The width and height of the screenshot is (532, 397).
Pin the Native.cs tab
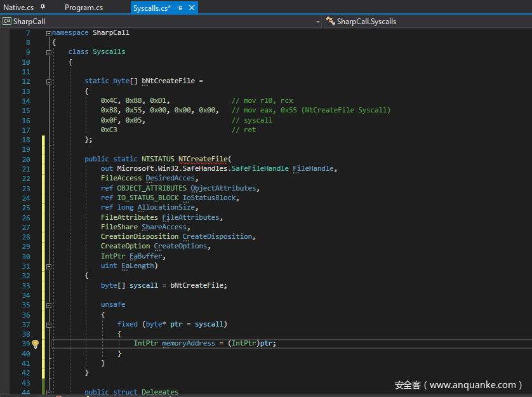click(43, 8)
